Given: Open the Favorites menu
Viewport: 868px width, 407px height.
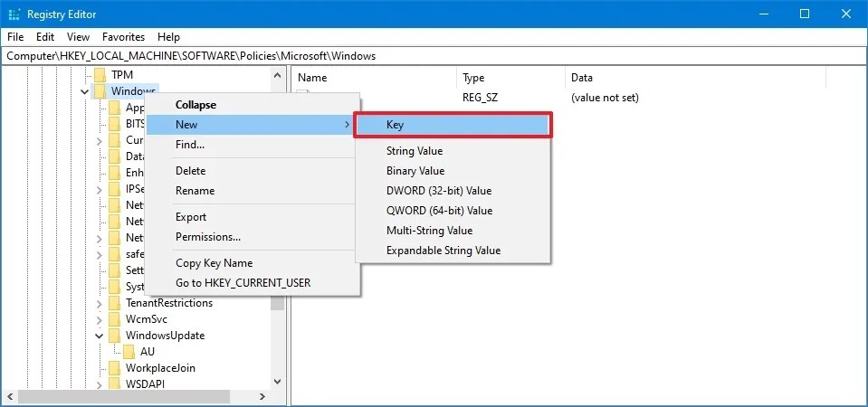Looking at the screenshot, I should 123,37.
